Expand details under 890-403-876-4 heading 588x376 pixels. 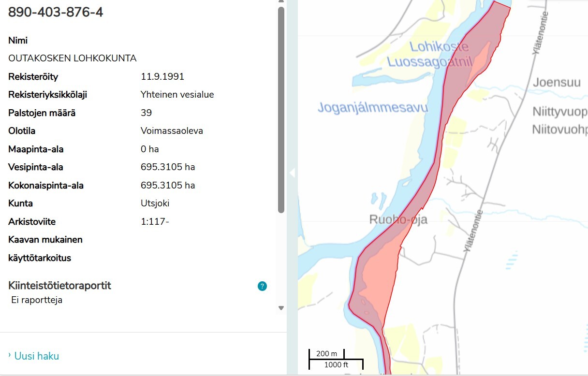(x=55, y=12)
